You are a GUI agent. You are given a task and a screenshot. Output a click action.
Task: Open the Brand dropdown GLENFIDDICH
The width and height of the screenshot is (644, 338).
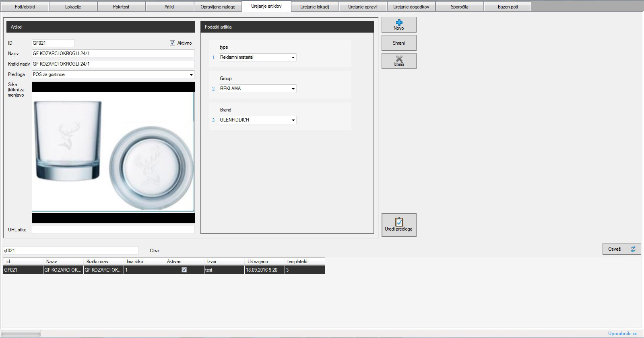(x=293, y=120)
